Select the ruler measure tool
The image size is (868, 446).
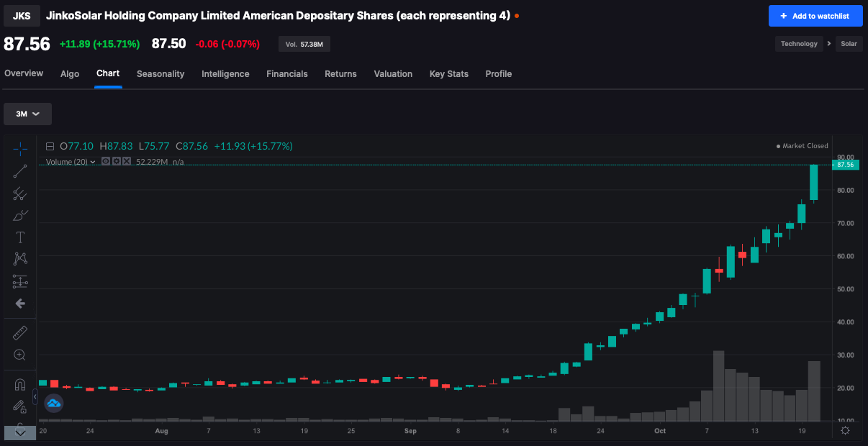20,333
